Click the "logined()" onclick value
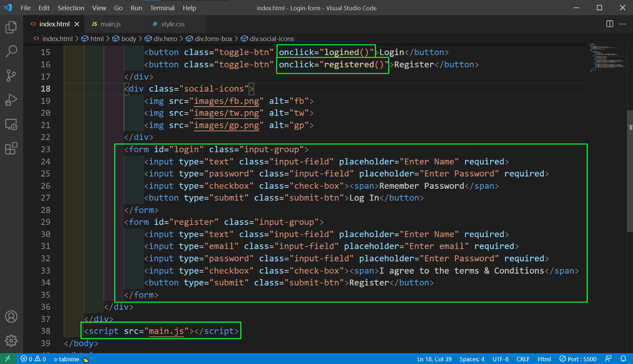 [347, 52]
